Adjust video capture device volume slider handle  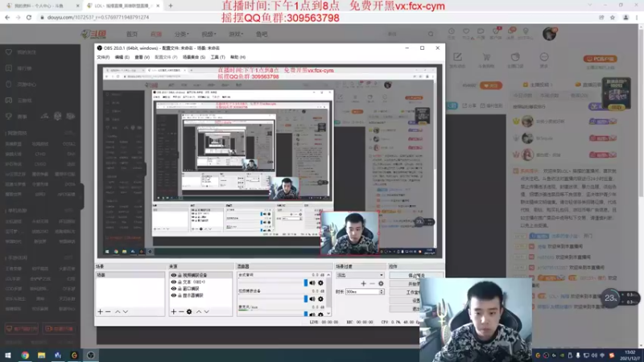coord(306,298)
